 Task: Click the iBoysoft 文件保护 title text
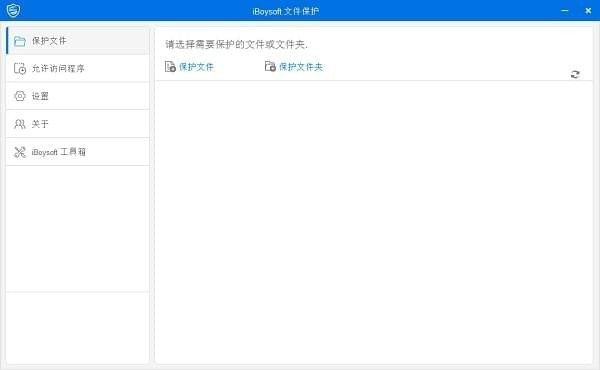[285, 11]
